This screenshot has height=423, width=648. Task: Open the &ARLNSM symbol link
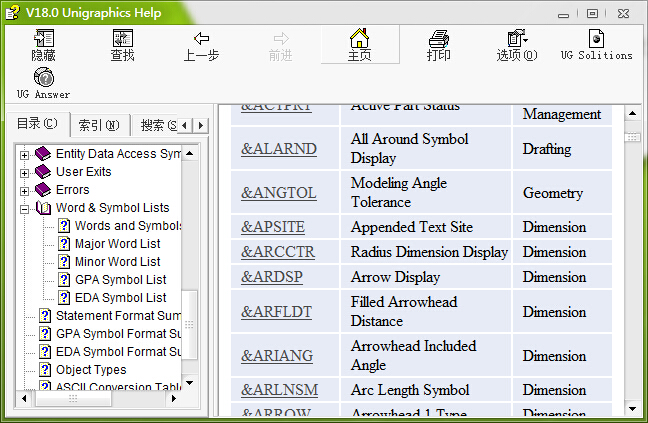[280, 390]
